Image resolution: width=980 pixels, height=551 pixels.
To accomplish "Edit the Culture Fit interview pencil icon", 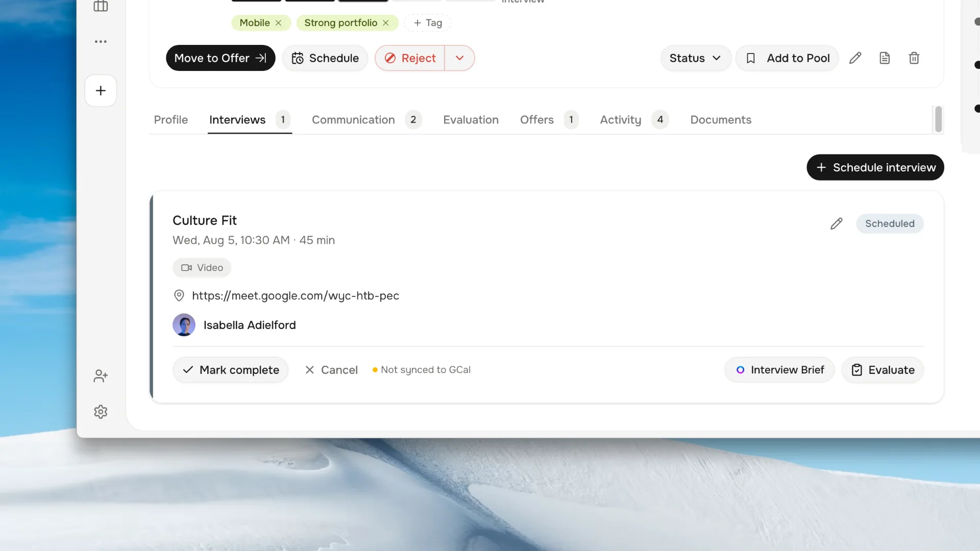I will [836, 223].
